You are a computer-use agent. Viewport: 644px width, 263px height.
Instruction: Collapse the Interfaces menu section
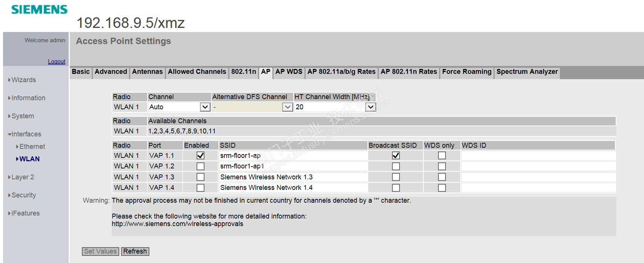26,134
